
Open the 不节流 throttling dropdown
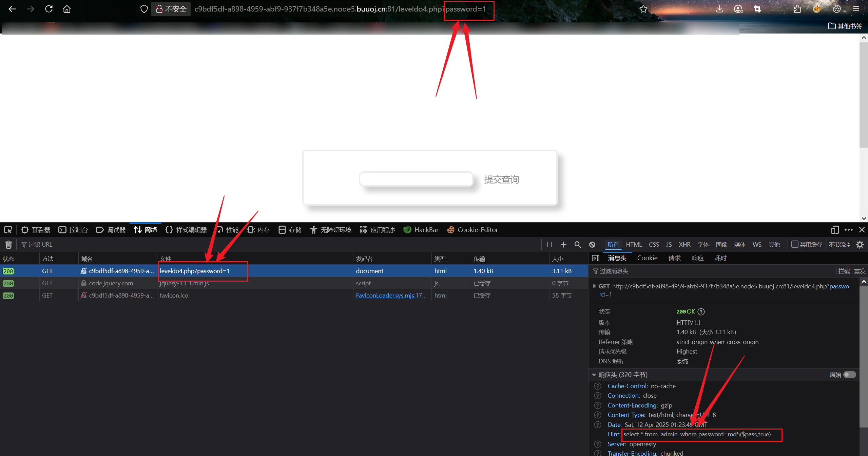point(840,245)
